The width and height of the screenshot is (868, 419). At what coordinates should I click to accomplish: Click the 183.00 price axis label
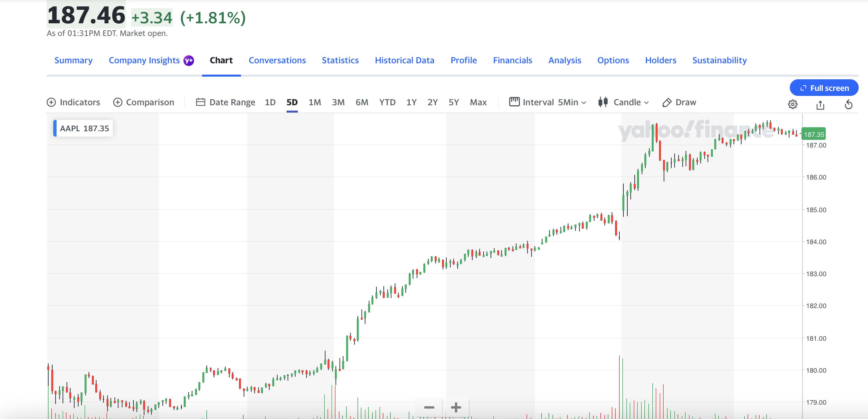click(x=816, y=274)
